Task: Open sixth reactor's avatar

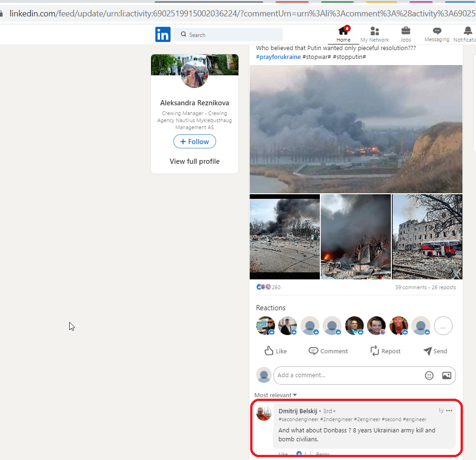Action: click(x=376, y=326)
